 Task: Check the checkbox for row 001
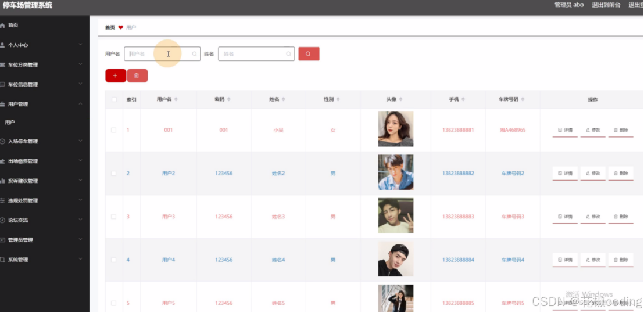point(114,130)
